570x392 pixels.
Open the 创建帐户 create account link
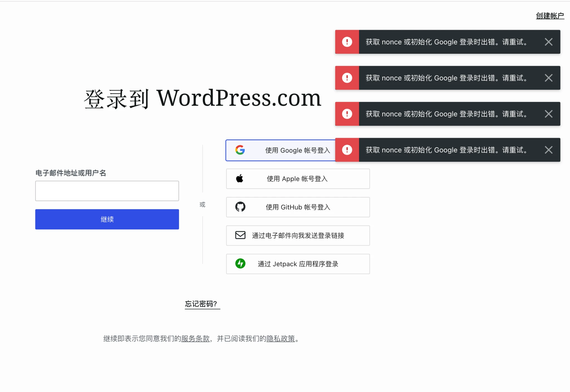550,16
